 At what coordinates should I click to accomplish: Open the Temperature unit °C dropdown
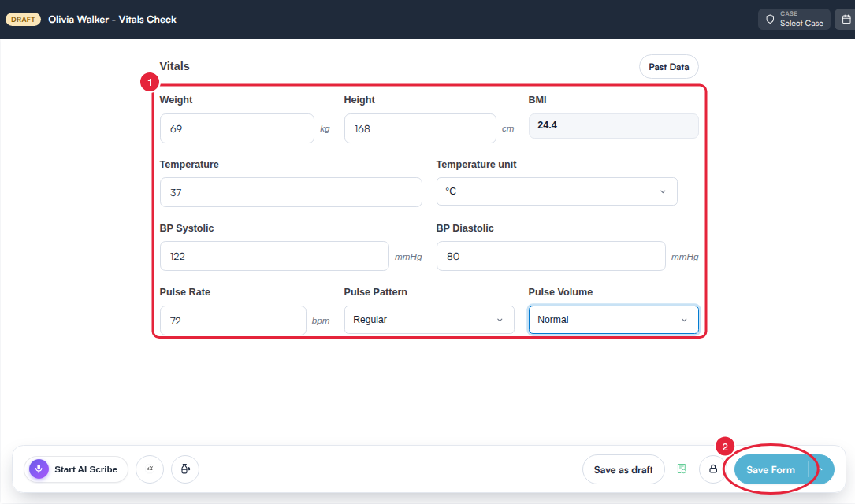[x=556, y=191]
